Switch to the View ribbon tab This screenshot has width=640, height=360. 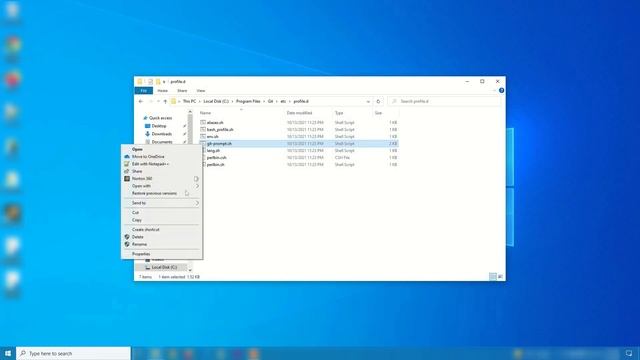tap(201, 91)
